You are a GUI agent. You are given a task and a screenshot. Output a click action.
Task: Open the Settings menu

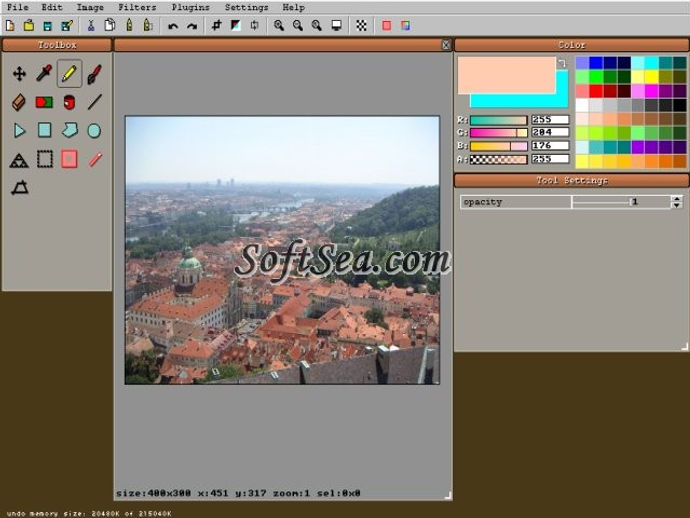pos(246,7)
